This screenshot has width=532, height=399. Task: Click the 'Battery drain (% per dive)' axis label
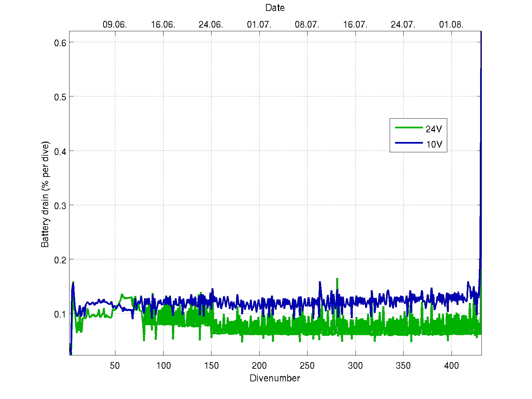[45, 195]
